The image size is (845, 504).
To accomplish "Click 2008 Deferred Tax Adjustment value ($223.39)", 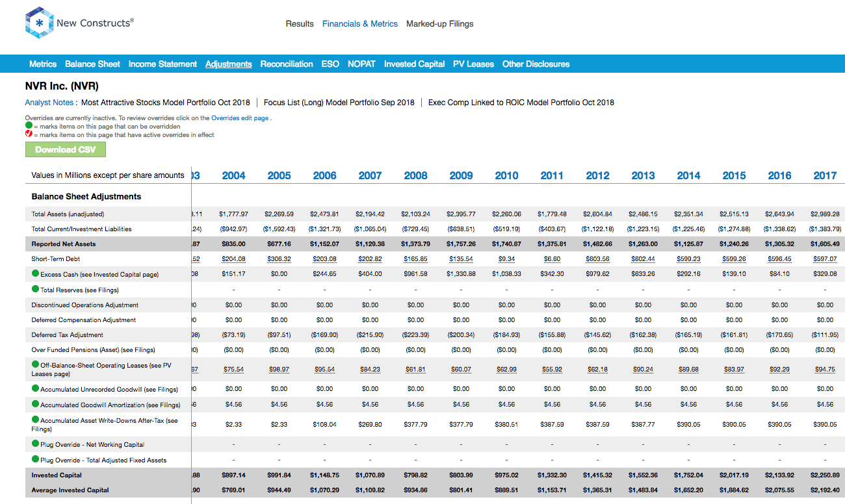I will point(415,335).
